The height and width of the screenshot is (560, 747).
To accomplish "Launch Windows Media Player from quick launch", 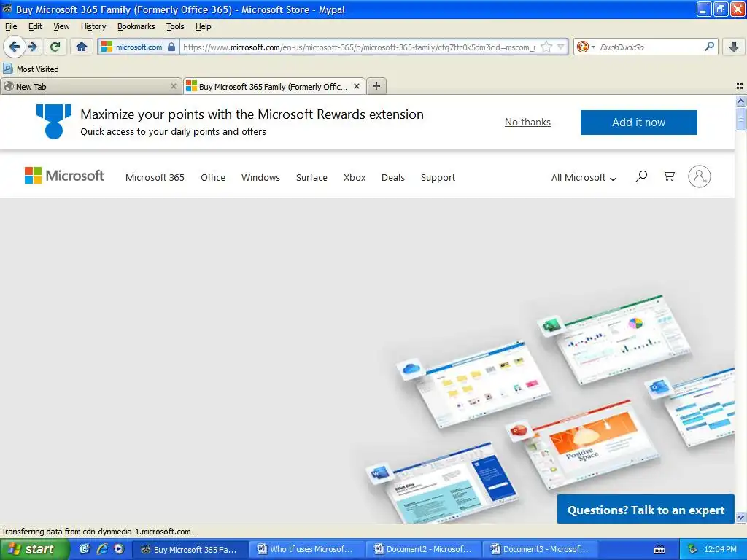I will [x=119, y=549].
